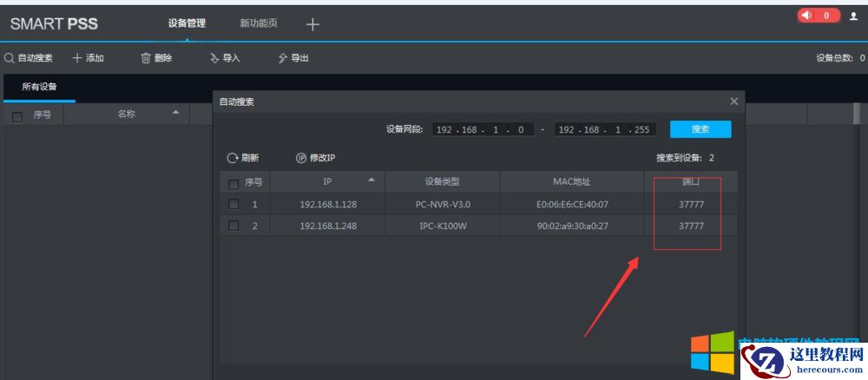Click the 导出 export toolbar button

pos(293,58)
